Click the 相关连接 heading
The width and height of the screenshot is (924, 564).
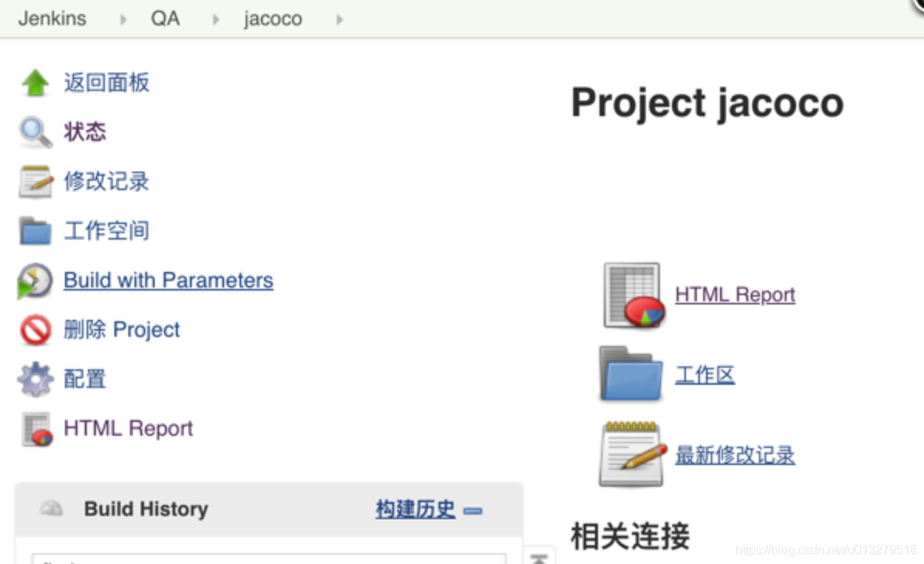pos(630,536)
